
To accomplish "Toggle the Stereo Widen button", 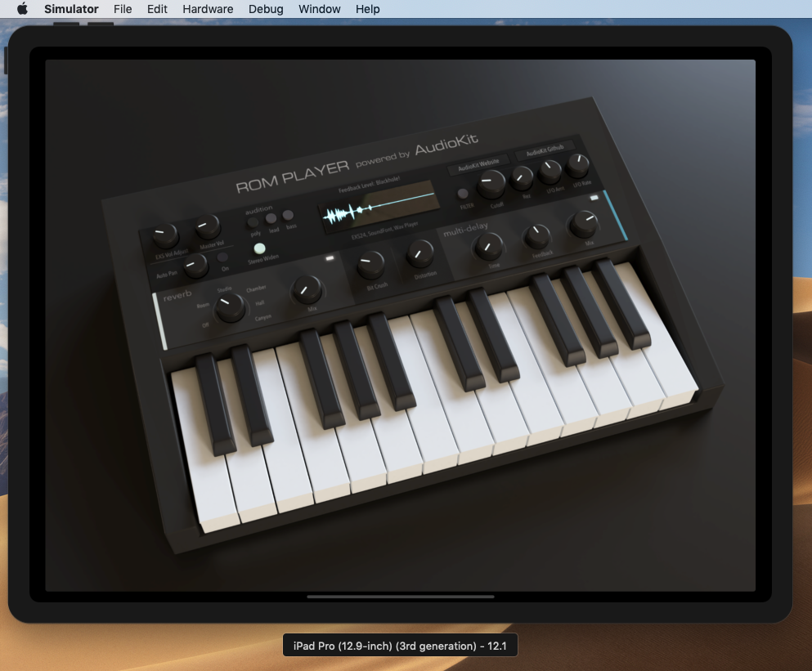I will coord(259,248).
